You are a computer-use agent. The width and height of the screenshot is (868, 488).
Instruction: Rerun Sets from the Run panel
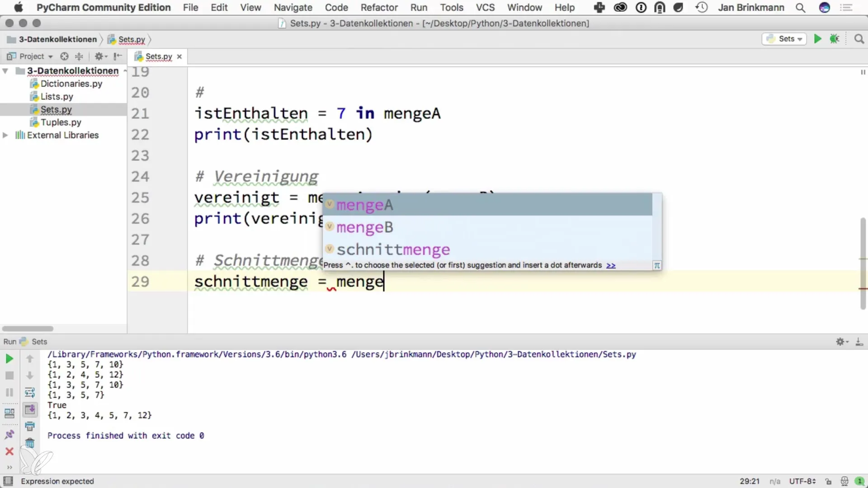pos(9,359)
